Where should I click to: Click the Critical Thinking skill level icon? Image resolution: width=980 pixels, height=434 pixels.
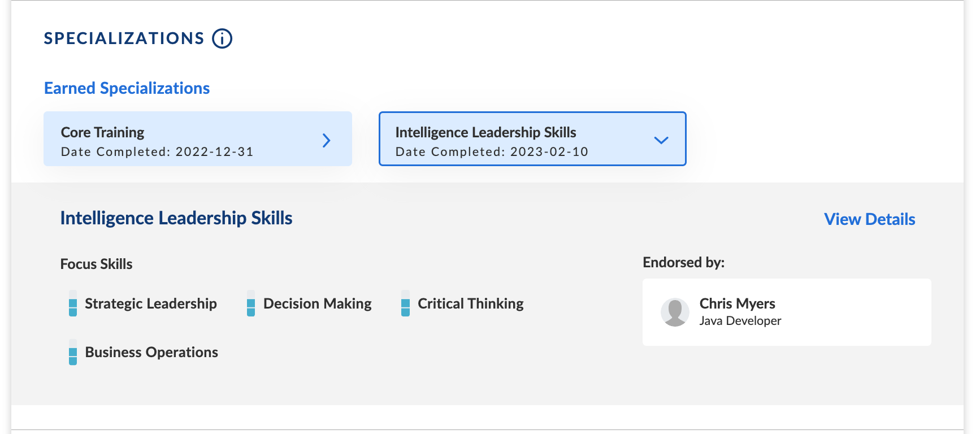pos(405,303)
